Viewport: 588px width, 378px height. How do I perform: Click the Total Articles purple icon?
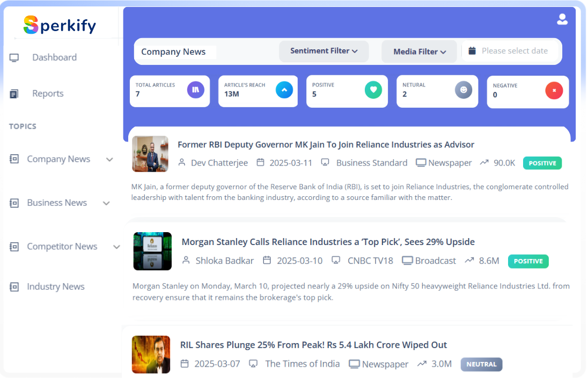point(195,90)
